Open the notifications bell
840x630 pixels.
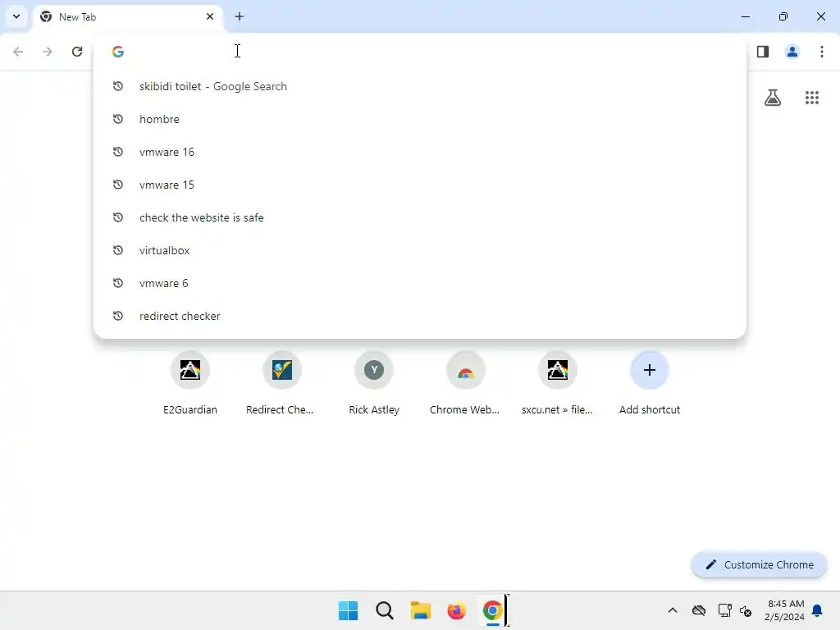point(818,610)
